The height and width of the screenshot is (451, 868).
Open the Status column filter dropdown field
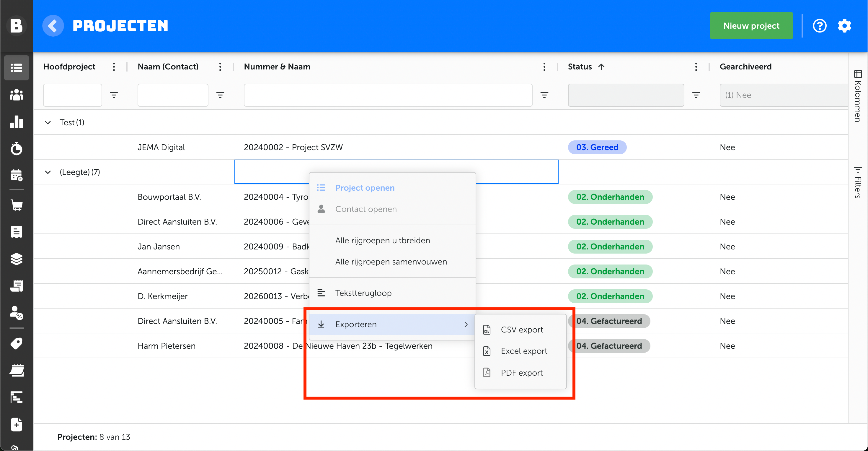[626, 95]
